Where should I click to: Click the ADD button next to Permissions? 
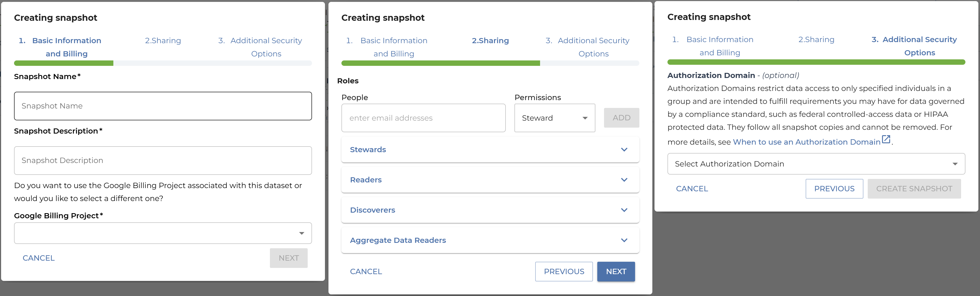(x=622, y=118)
